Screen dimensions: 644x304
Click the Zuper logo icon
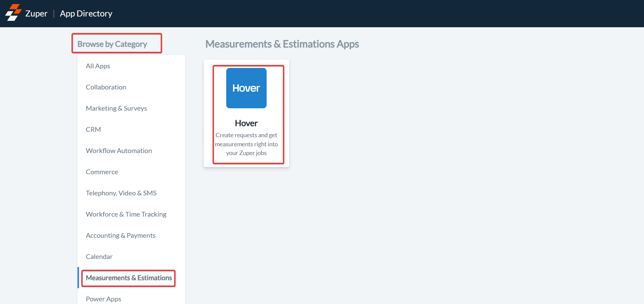point(13,13)
